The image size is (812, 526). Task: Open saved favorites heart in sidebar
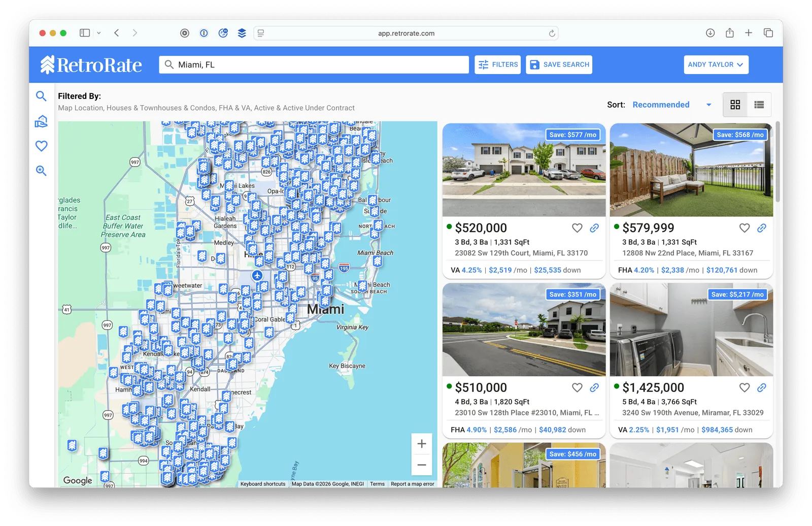[x=41, y=146]
